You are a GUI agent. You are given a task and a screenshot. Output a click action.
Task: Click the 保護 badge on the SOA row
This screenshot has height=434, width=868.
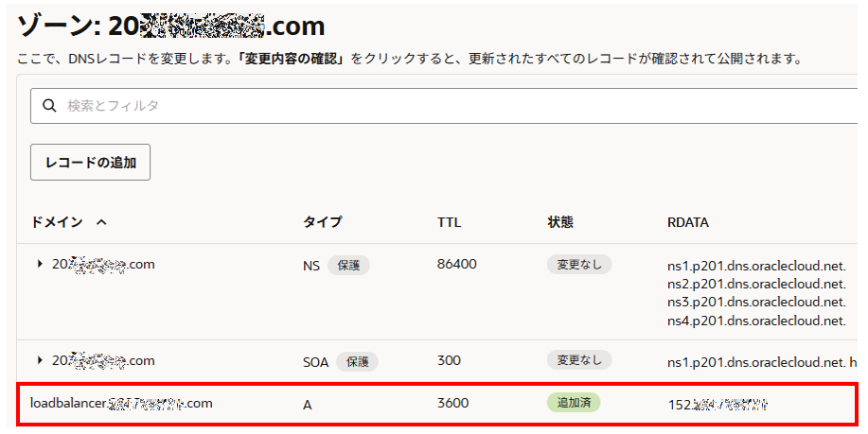pyautogui.click(x=357, y=361)
